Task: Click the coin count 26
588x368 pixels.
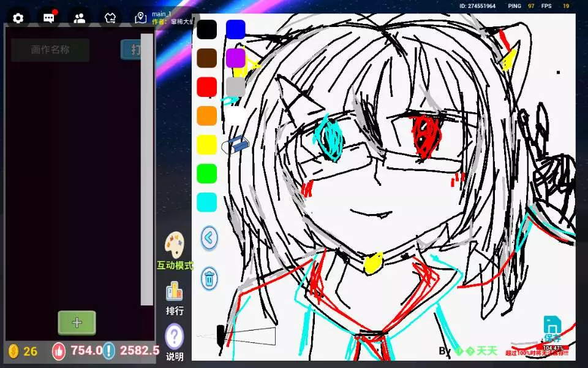Action: [31, 351]
